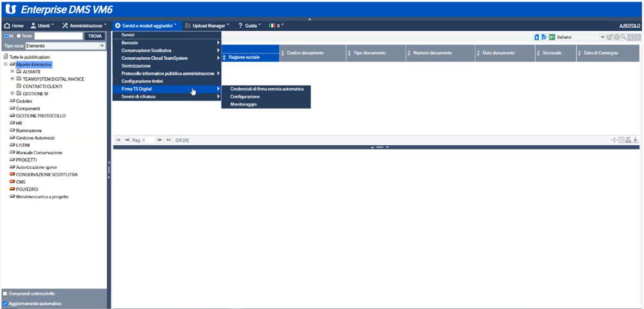Viewport: 644px width, 309px height.
Task: Select the Testo radio button
Action: (19, 36)
